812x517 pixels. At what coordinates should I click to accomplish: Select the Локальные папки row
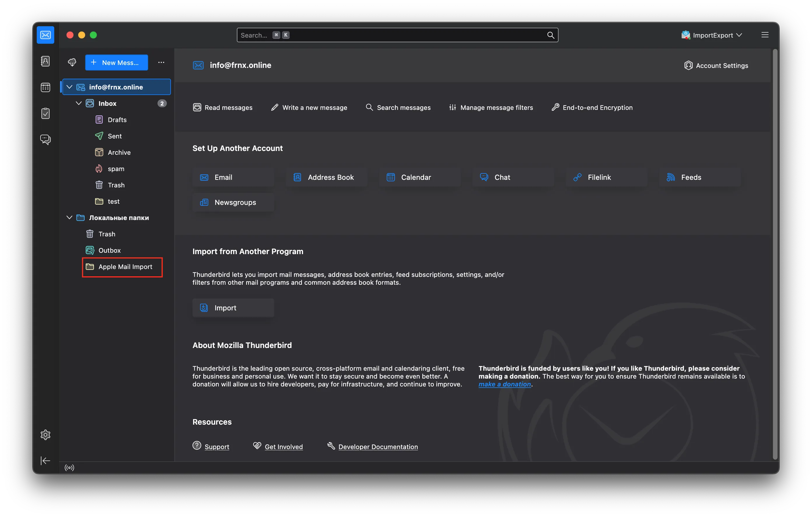pos(117,217)
